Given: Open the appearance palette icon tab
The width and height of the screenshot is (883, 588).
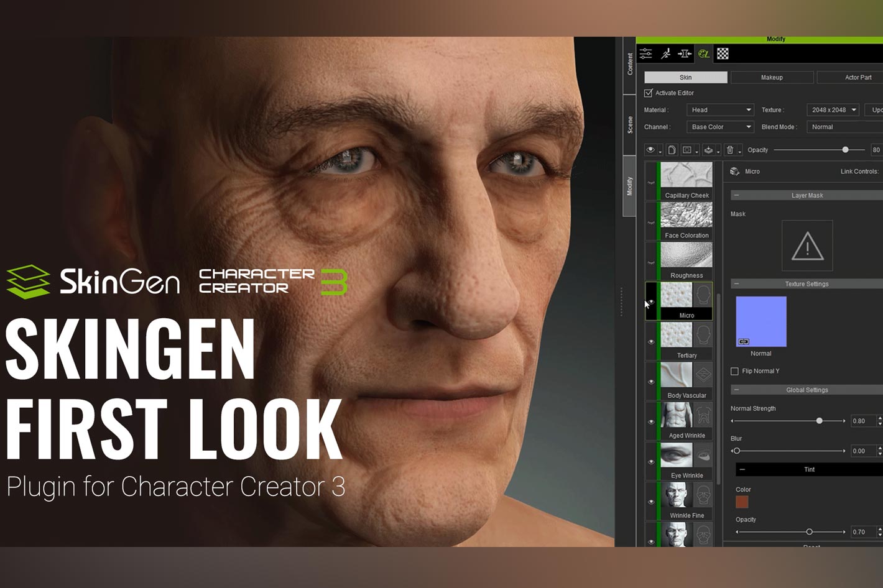Looking at the screenshot, I should tap(704, 54).
